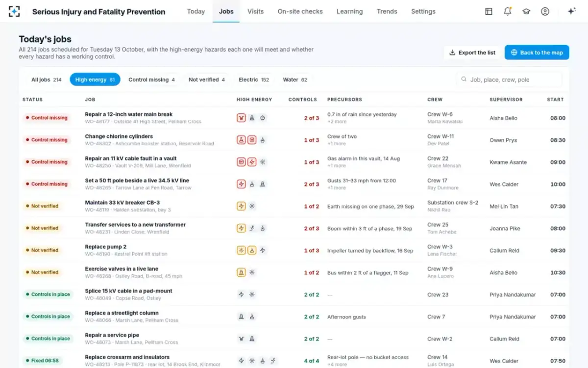
Task: Click Back to the map button
Action: click(537, 53)
